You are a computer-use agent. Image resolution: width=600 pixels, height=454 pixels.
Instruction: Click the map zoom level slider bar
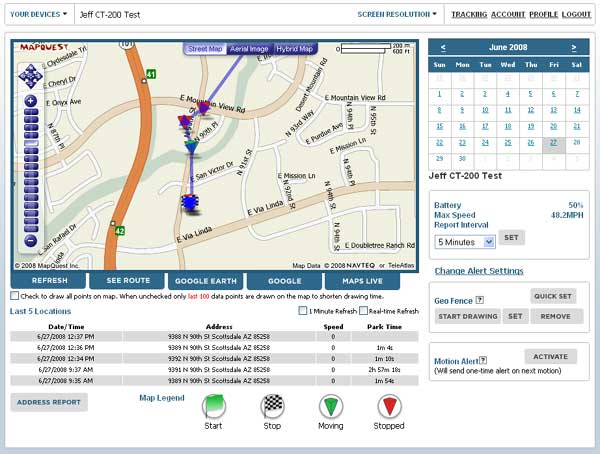click(x=30, y=170)
